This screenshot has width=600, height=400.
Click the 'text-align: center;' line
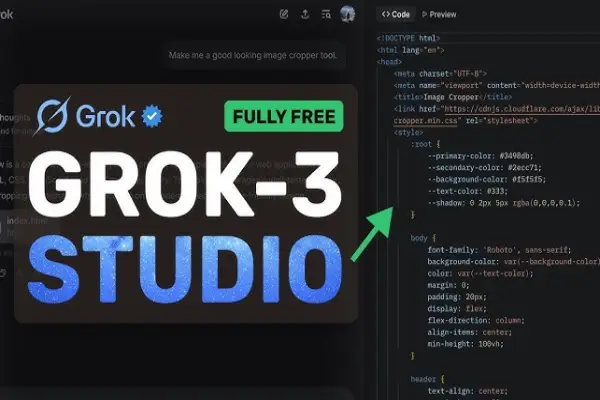coord(468,391)
